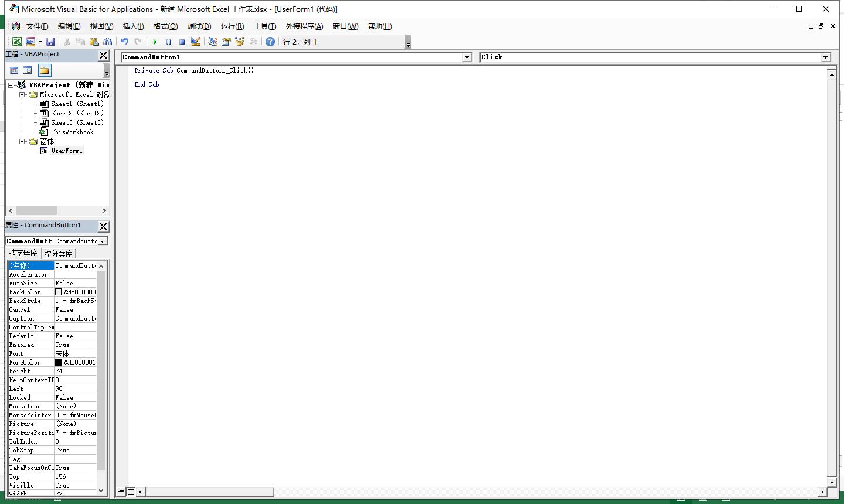Select UserForm1 in project tree
844x504 pixels.
pos(67,151)
